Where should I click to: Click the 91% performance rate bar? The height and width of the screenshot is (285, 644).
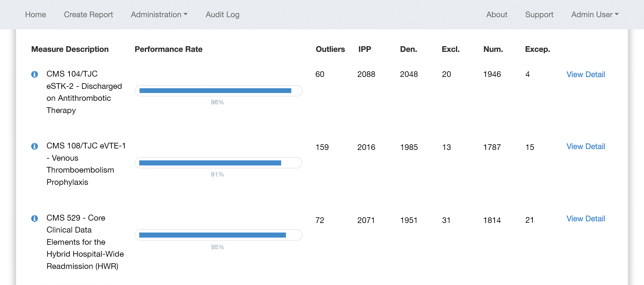(218, 163)
